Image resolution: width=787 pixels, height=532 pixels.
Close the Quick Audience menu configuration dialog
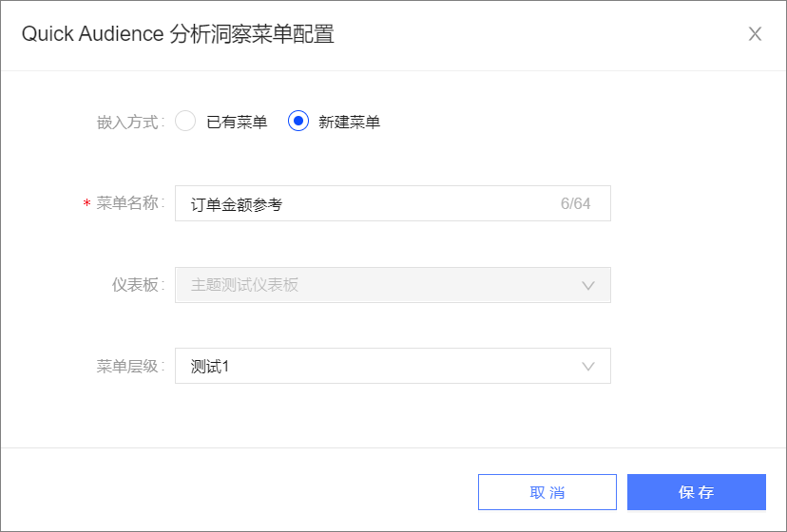click(x=755, y=34)
